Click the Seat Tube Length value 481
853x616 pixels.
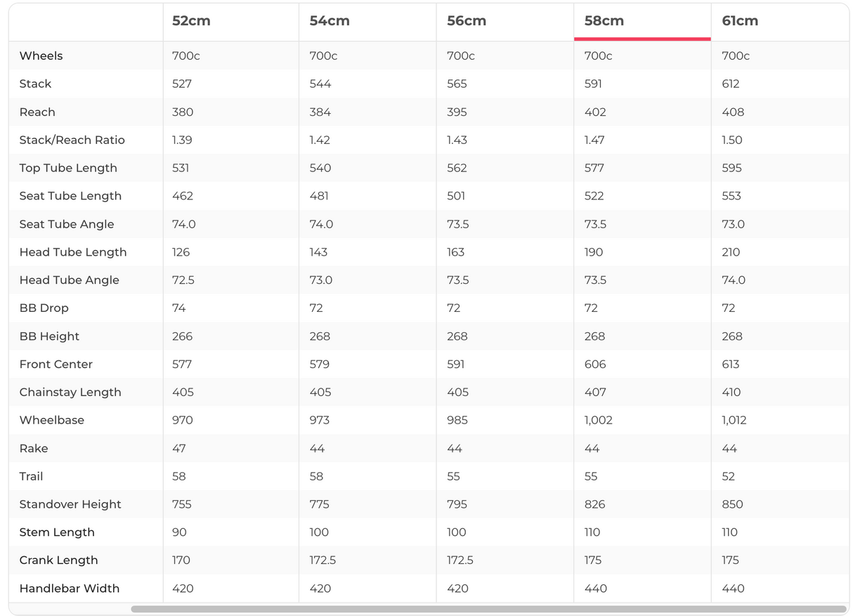tap(320, 196)
